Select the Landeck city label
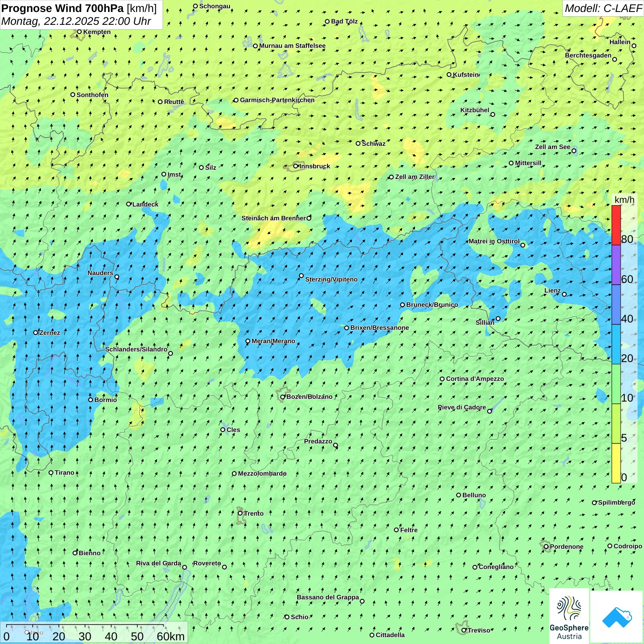 click(x=145, y=204)
